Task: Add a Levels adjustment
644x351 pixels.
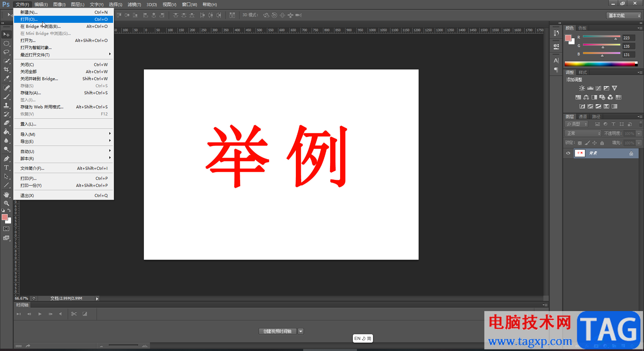Action: pos(590,88)
